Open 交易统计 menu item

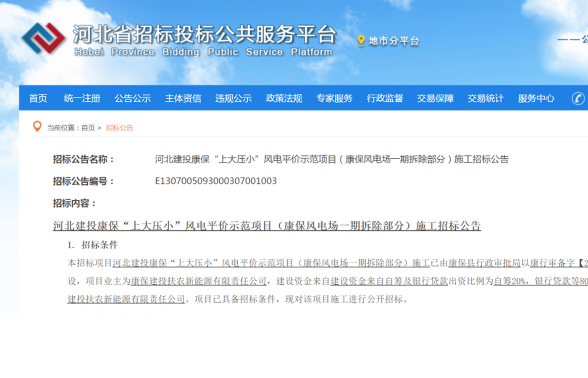tap(486, 98)
